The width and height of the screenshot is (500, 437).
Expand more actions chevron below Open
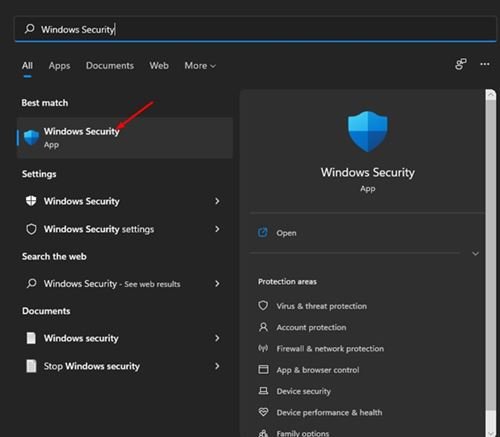(x=475, y=254)
